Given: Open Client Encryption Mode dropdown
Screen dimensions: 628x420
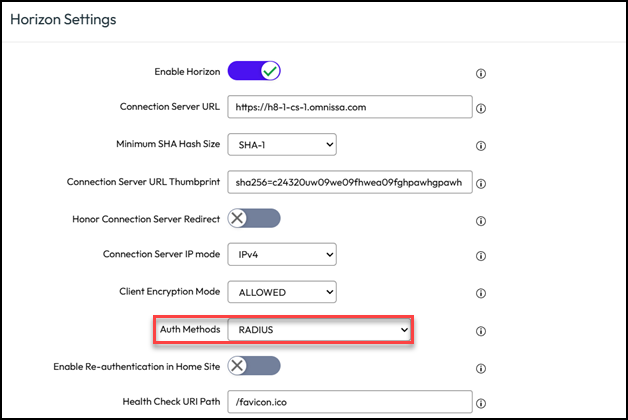Looking at the screenshot, I should (x=282, y=292).
